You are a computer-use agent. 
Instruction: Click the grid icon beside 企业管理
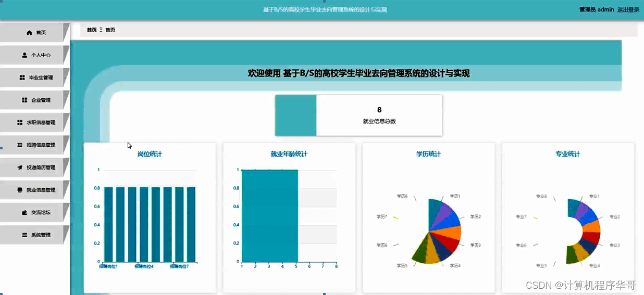click(x=24, y=100)
